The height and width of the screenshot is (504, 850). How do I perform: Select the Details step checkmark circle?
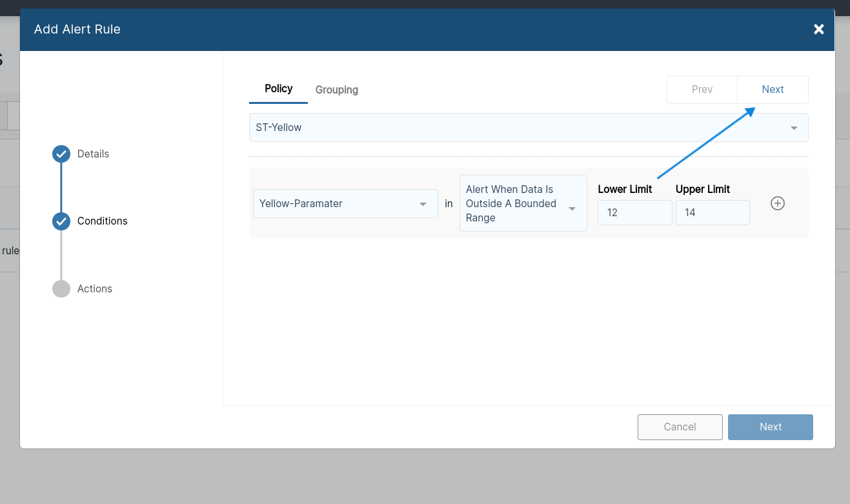click(x=61, y=154)
